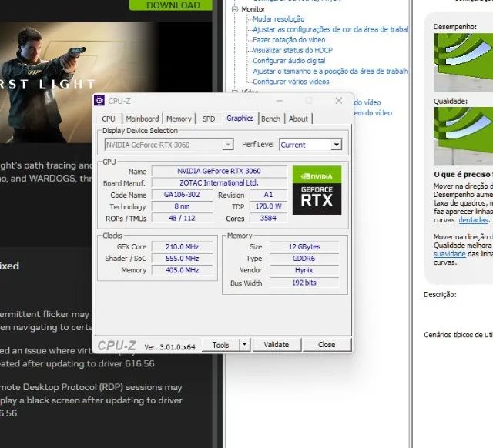Click the GA106-302 code name value

pyautogui.click(x=182, y=195)
